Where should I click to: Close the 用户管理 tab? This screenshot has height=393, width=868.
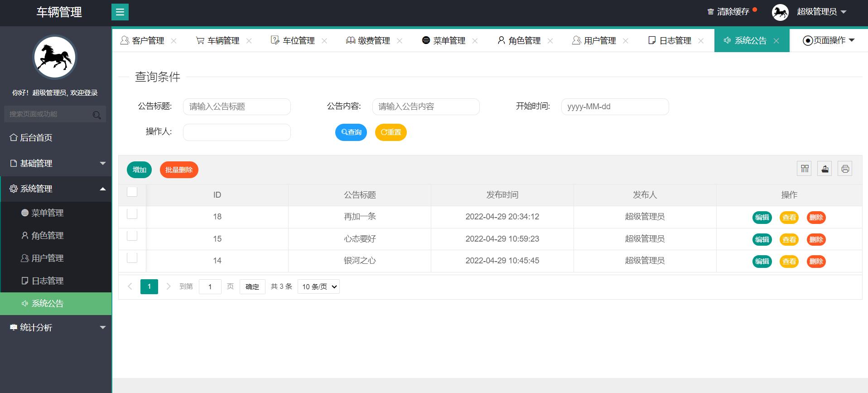(626, 41)
